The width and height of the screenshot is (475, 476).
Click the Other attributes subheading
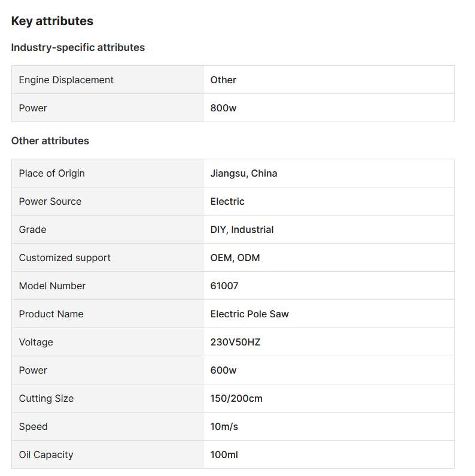click(50, 141)
